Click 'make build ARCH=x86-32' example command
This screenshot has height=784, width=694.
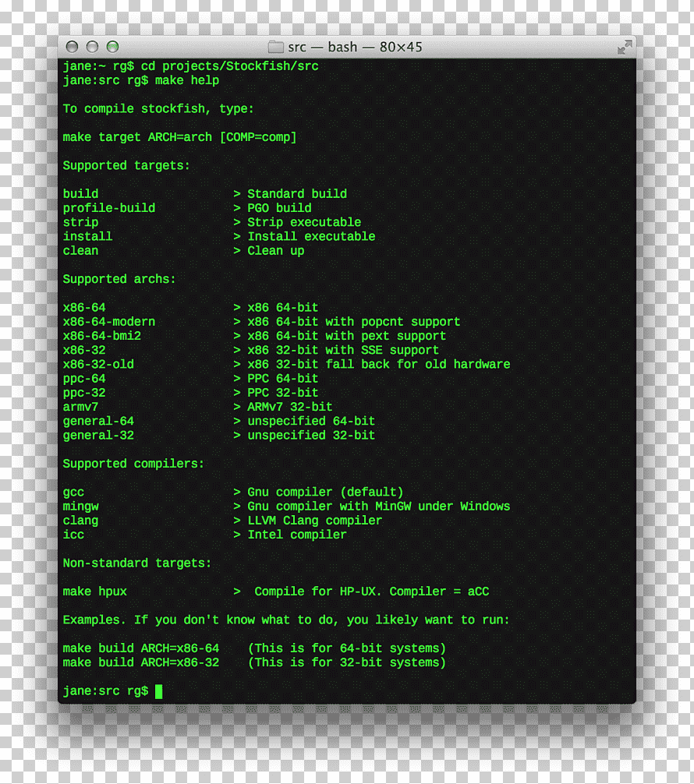(x=140, y=663)
